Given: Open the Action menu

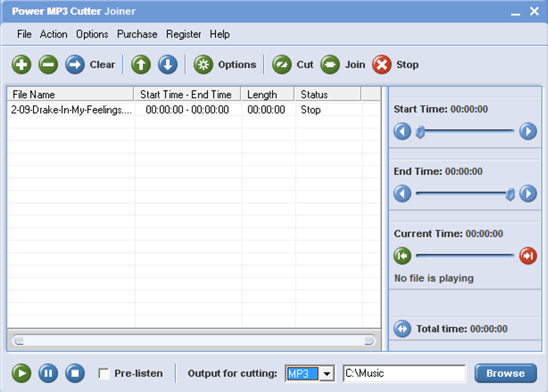Looking at the screenshot, I should pos(54,34).
